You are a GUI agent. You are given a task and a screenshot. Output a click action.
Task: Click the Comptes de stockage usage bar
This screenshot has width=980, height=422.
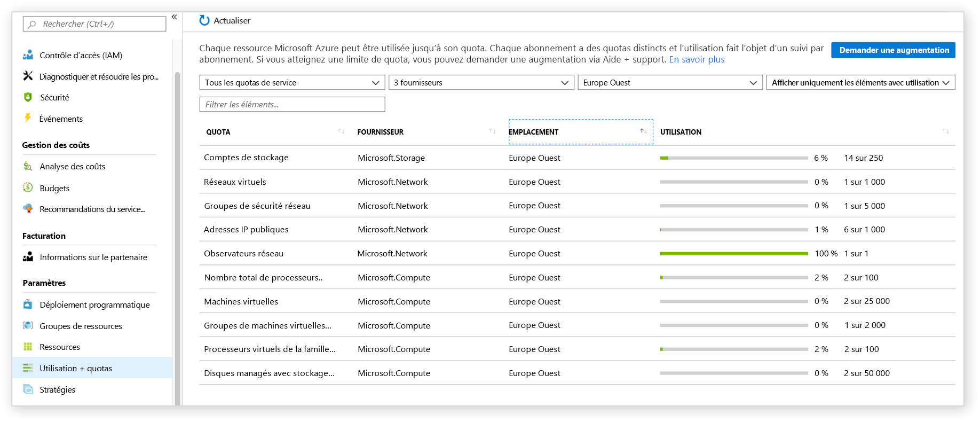pos(733,158)
